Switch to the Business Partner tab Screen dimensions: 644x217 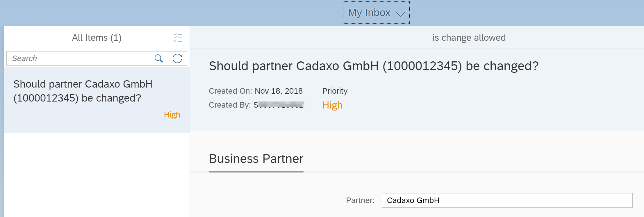256,159
